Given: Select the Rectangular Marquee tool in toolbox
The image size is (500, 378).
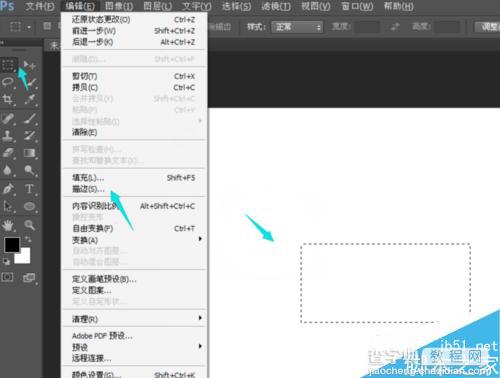Looking at the screenshot, I should click(8, 65).
